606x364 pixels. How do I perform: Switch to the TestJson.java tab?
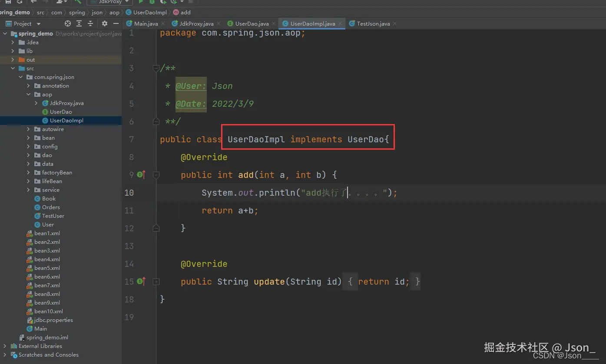[373, 24]
